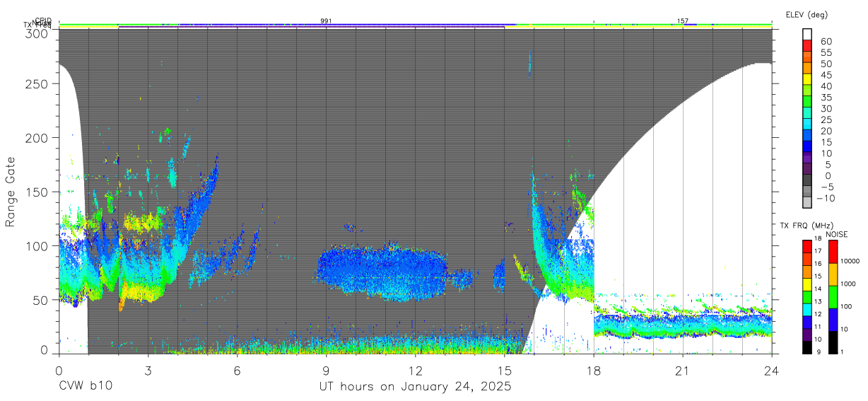The image size is (868, 401).
Task: Click the '60' label on the ELEV legend
Action: click(826, 40)
